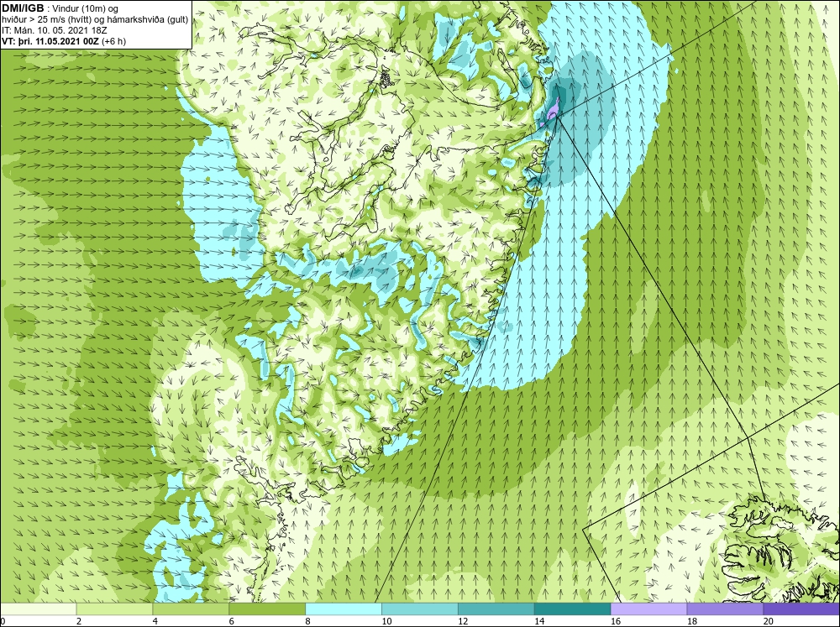The image size is (840, 627).
Task: Click the legend swatch above 20 m/s
Action: 801,609
